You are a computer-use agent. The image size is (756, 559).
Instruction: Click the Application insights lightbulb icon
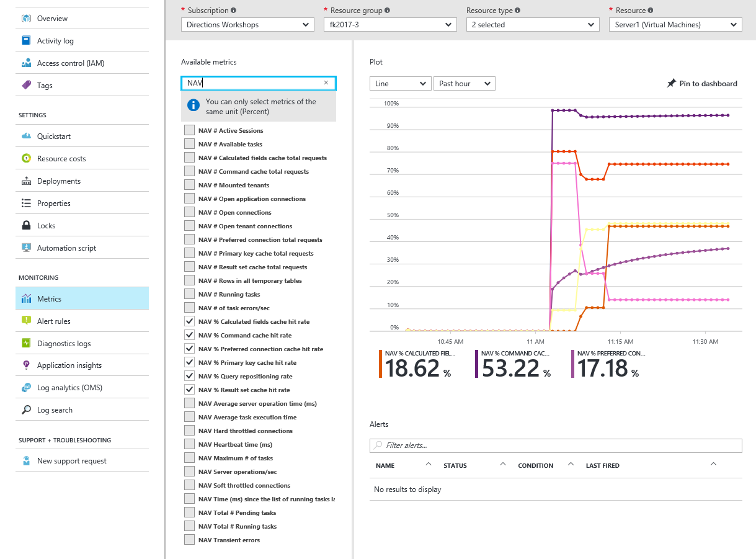coord(26,365)
